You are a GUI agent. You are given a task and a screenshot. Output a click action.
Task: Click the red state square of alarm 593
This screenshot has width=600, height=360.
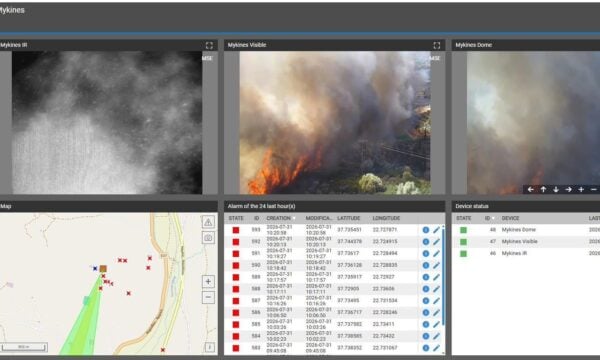(236, 230)
